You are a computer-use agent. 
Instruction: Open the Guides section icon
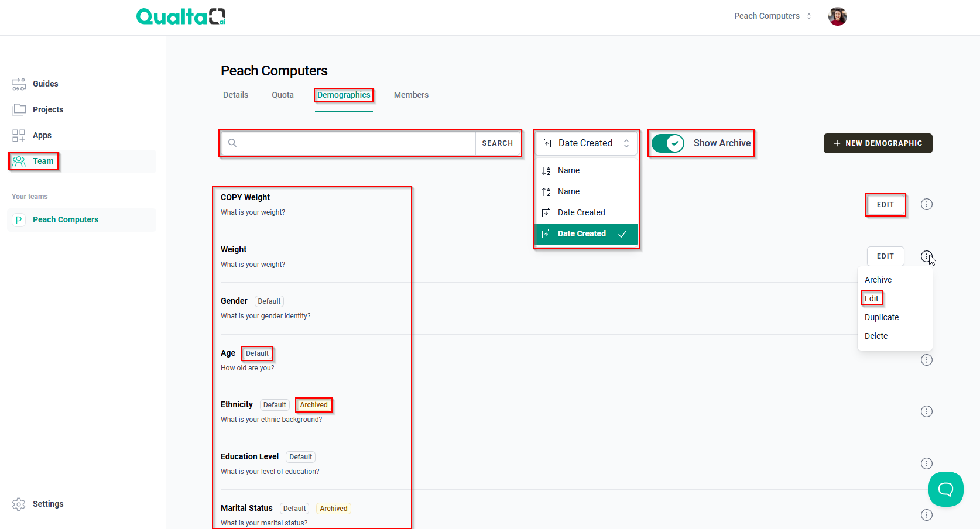tap(19, 84)
